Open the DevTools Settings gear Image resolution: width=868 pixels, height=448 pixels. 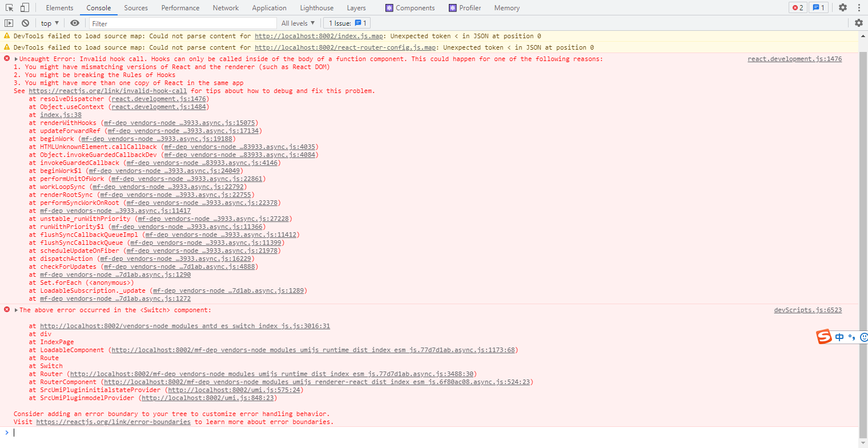(x=843, y=7)
